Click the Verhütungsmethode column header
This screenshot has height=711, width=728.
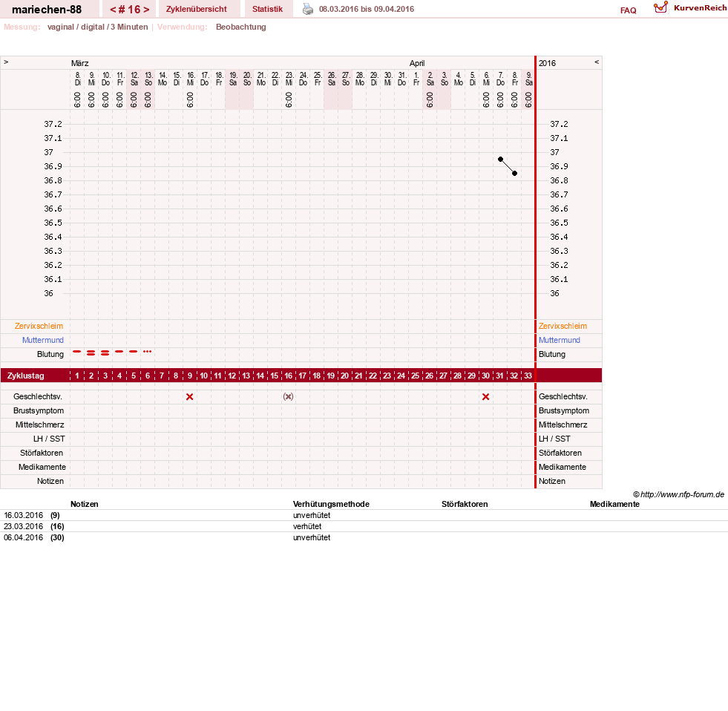331,504
